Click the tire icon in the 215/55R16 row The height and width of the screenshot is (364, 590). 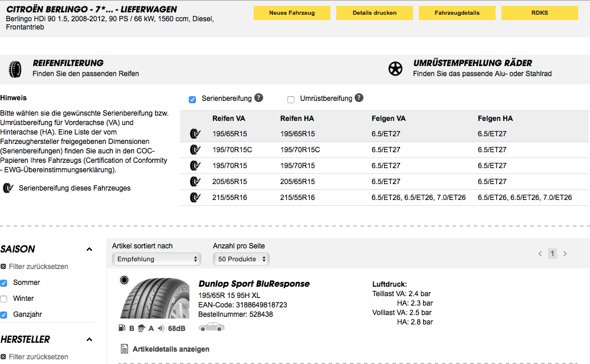point(195,197)
